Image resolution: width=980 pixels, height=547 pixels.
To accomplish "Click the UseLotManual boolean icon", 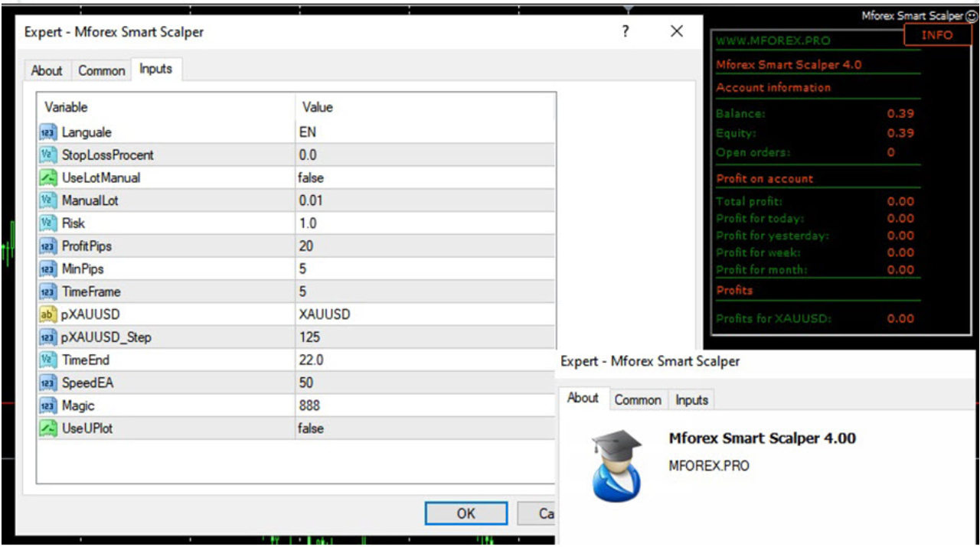I will coord(48,177).
